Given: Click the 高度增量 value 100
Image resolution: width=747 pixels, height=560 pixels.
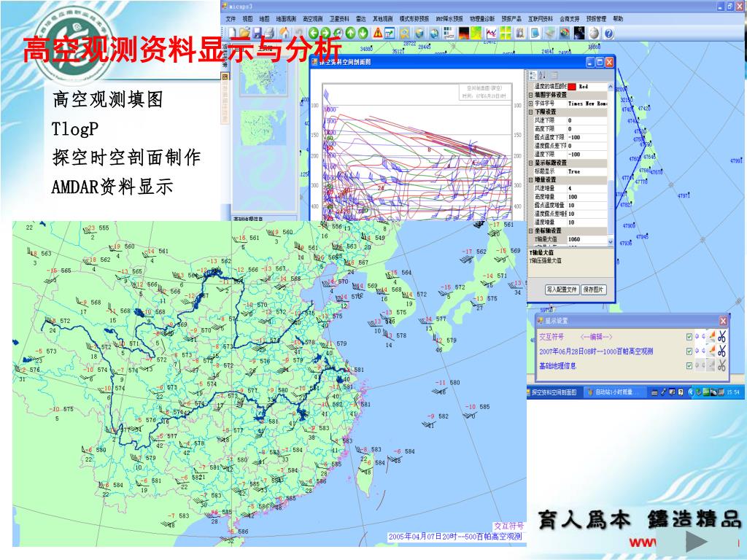Looking at the screenshot, I should 587,197.
